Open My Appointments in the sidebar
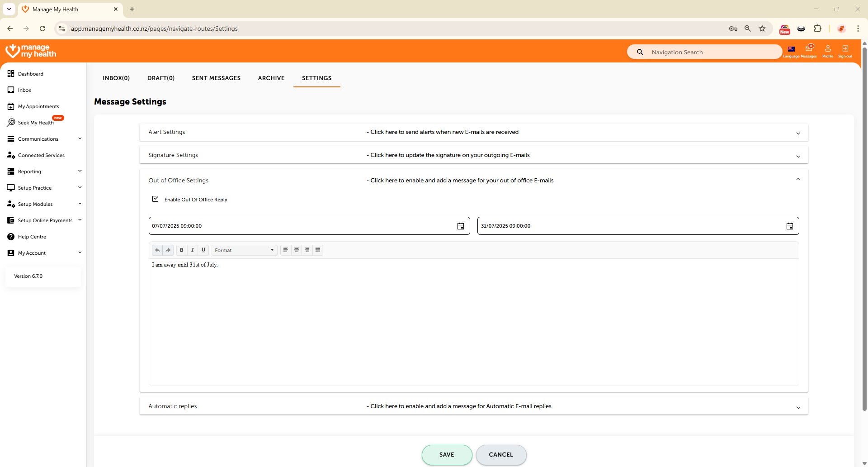 [38, 107]
